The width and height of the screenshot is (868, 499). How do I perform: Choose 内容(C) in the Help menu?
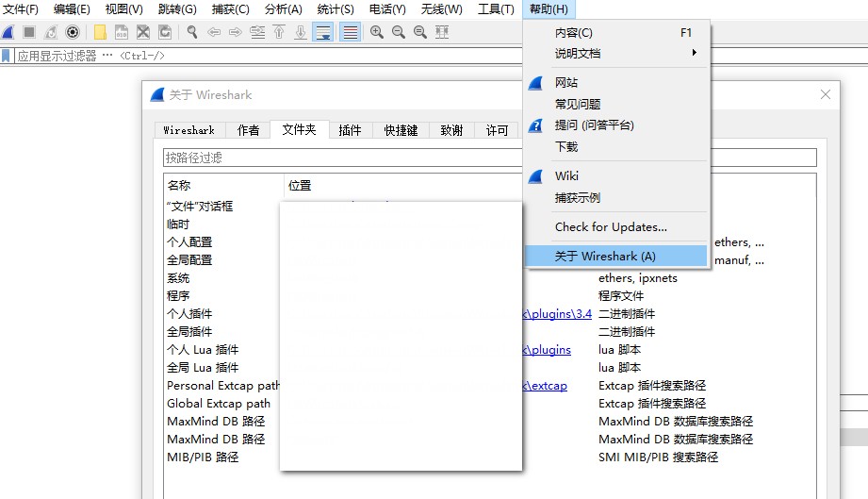click(615, 33)
